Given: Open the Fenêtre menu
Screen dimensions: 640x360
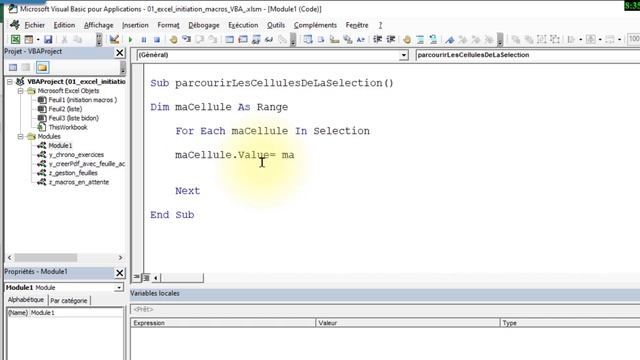Looking at the screenshot, I should click(357, 25).
